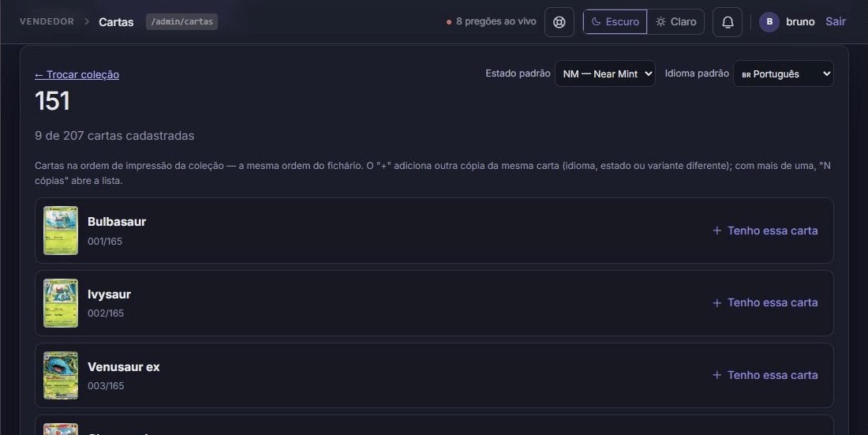Click the 9 de 207 cartas cadastradas text
Screen dimensions: 868x435
(x=114, y=136)
